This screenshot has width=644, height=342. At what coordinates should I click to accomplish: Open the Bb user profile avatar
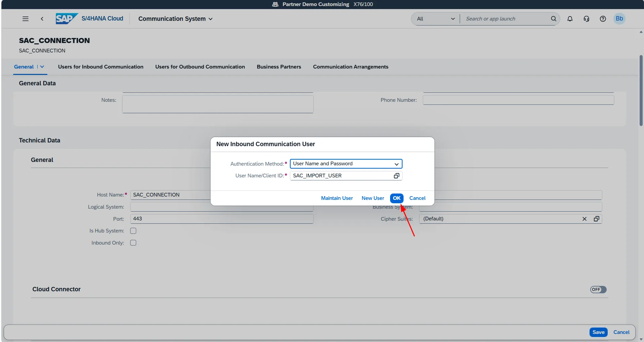(619, 18)
